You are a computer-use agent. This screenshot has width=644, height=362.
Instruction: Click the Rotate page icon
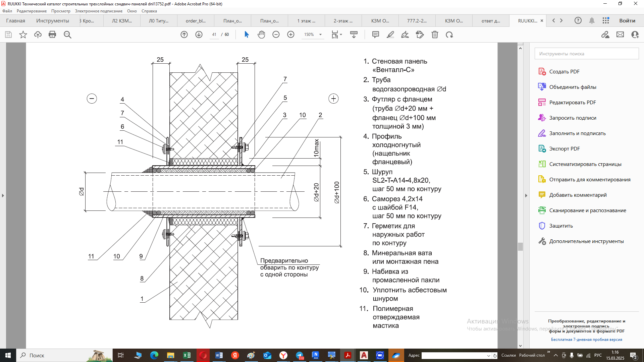point(449,35)
